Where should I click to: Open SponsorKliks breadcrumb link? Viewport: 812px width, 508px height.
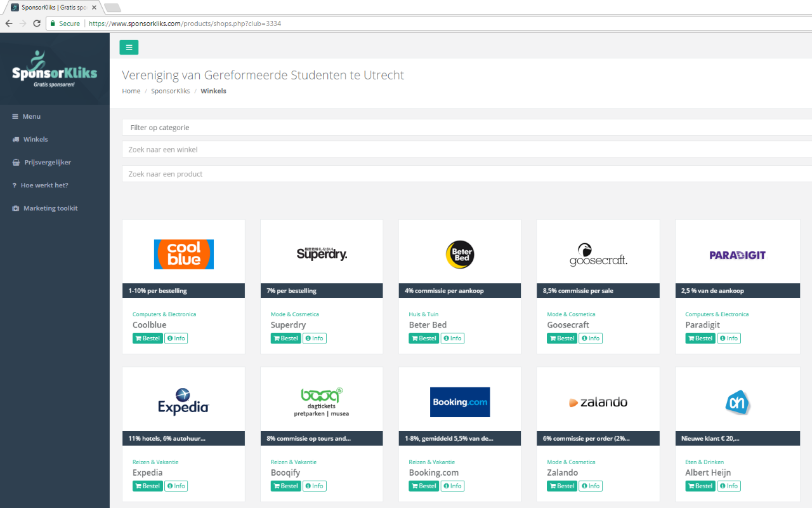click(171, 91)
